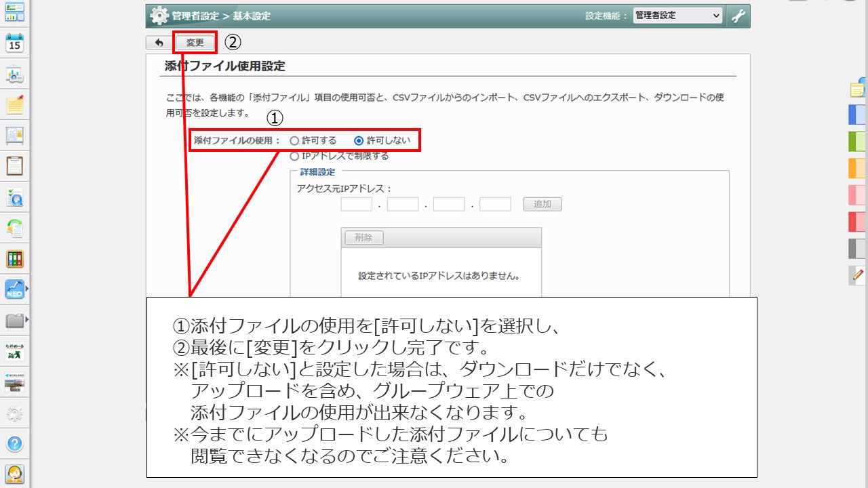Click the gray gear icon in sidebar
This screenshot has height=488, width=868.
click(15, 413)
